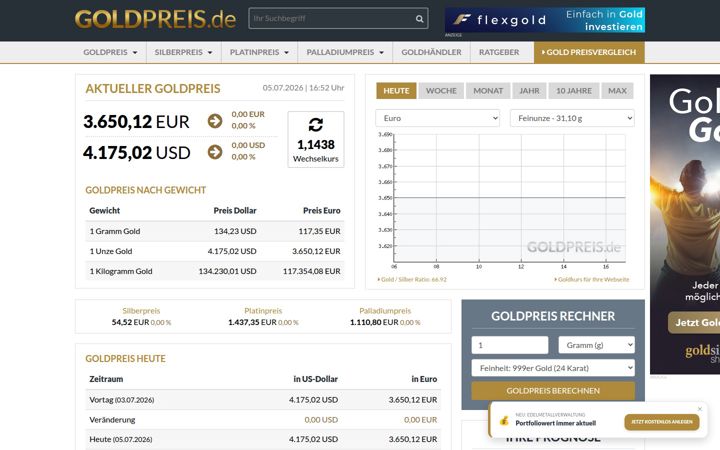Click the search magnifier icon

tap(419, 19)
